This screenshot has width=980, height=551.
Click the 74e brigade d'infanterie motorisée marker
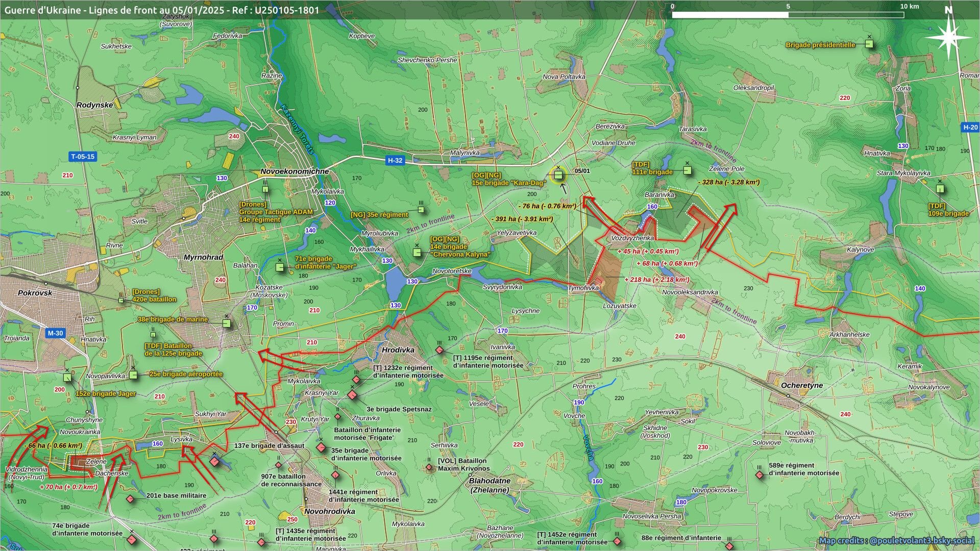132,539
